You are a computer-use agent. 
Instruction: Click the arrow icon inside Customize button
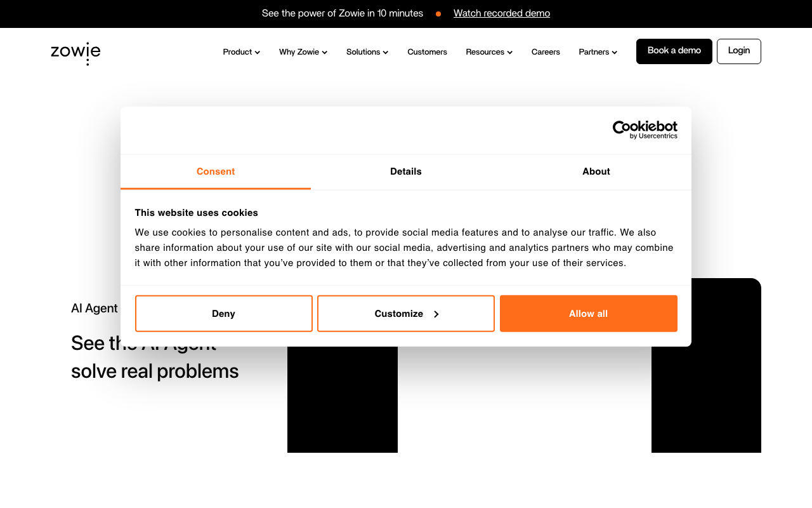click(x=436, y=313)
